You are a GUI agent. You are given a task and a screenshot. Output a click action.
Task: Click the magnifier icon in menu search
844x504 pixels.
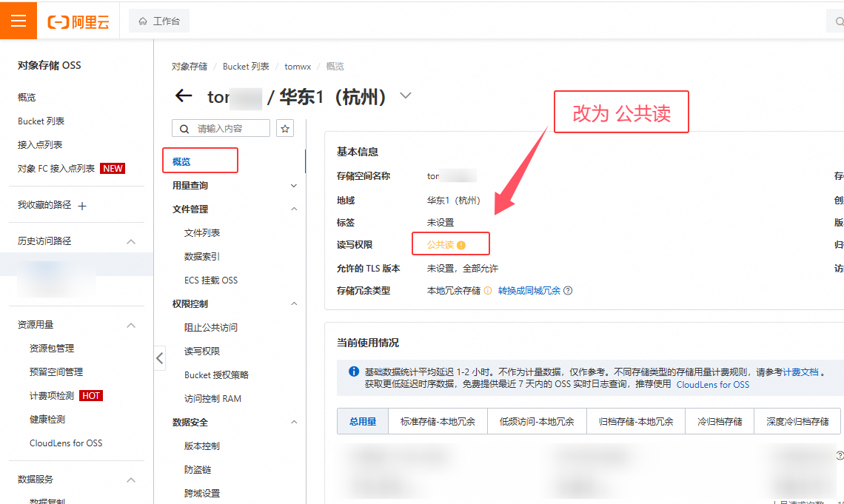184,129
